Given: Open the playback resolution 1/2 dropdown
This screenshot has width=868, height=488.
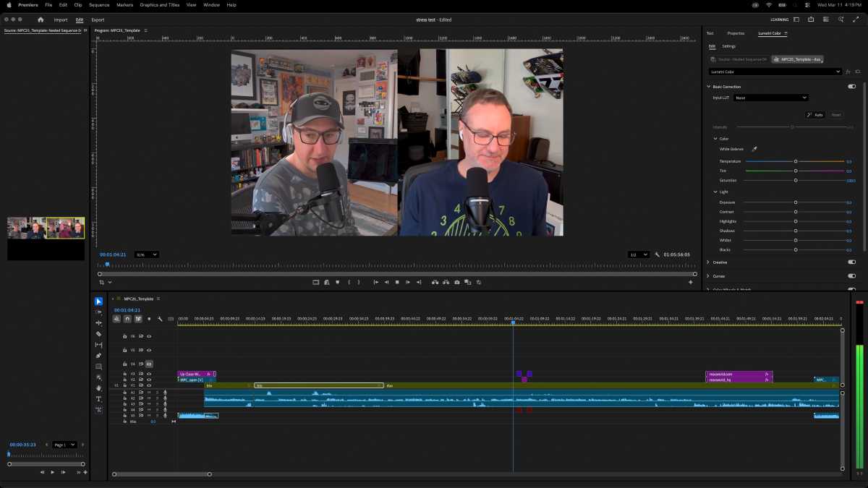Looking at the screenshot, I should 639,254.
